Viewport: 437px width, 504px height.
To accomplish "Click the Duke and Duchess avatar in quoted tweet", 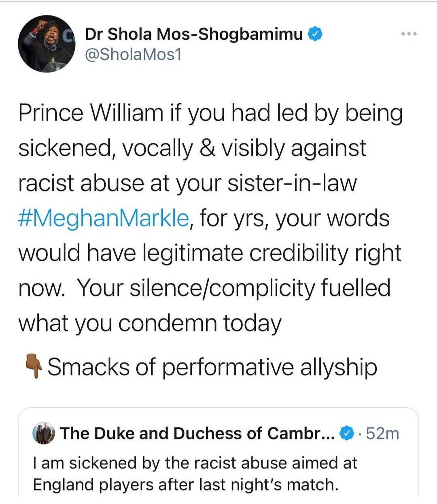I will tap(43, 433).
